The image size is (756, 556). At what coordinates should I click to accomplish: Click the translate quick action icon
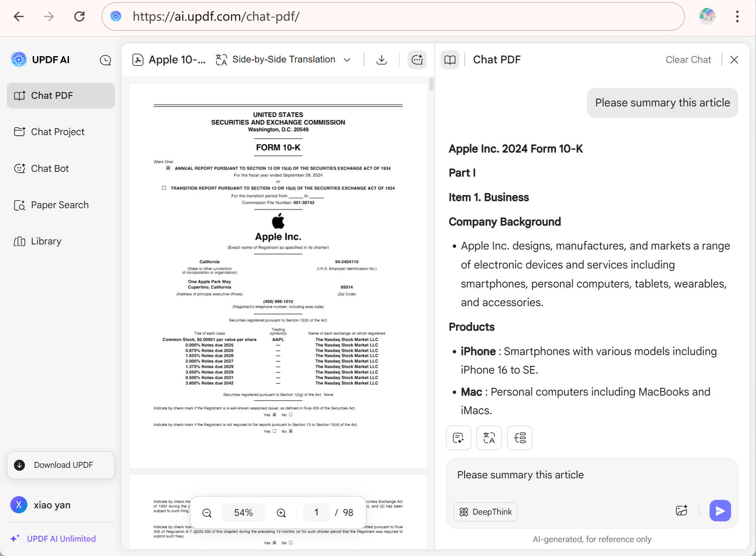pos(489,438)
